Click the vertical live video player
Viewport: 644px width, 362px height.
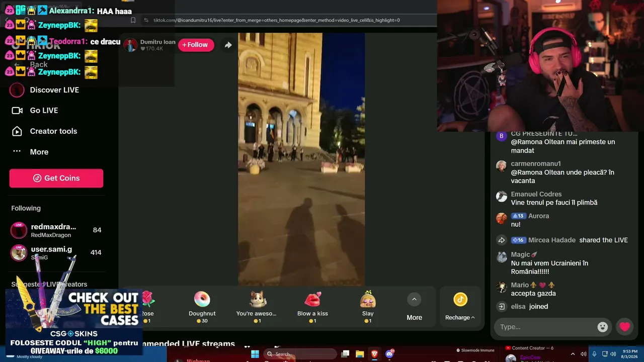point(301,159)
